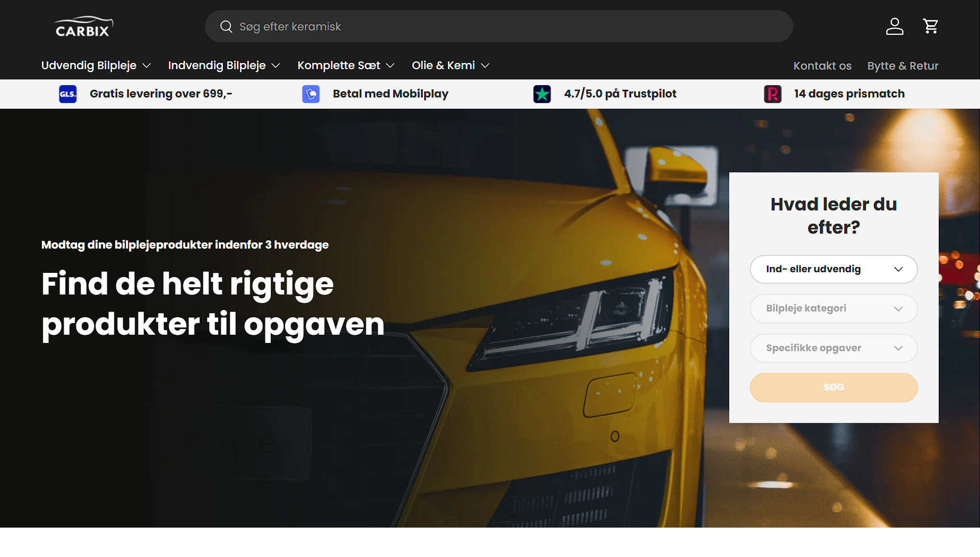Open the Olie & Kemi menu

450,65
